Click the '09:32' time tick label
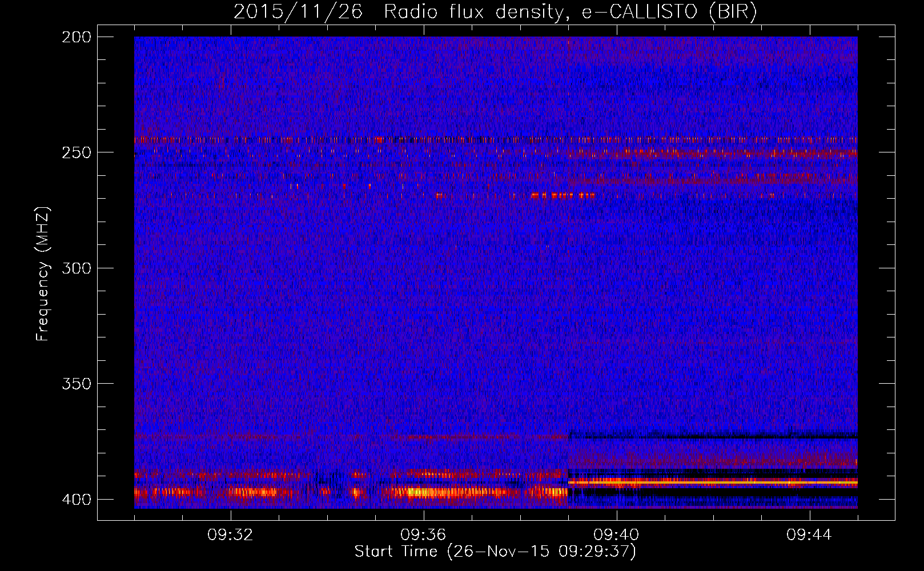This screenshot has width=924, height=571. pyautogui.click(x=231, y=535)
